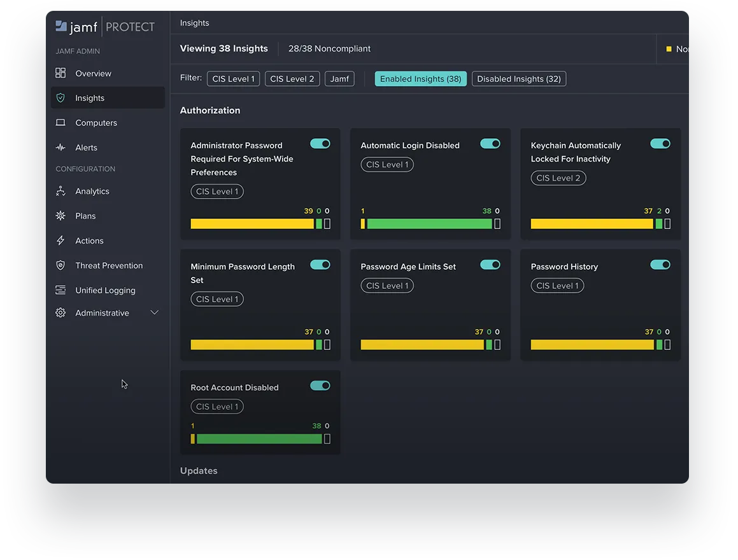This screenshot has height=560, width=738.
Task: Disable the Automatic Login Disabled insight toggle
Action: (490, 144)
